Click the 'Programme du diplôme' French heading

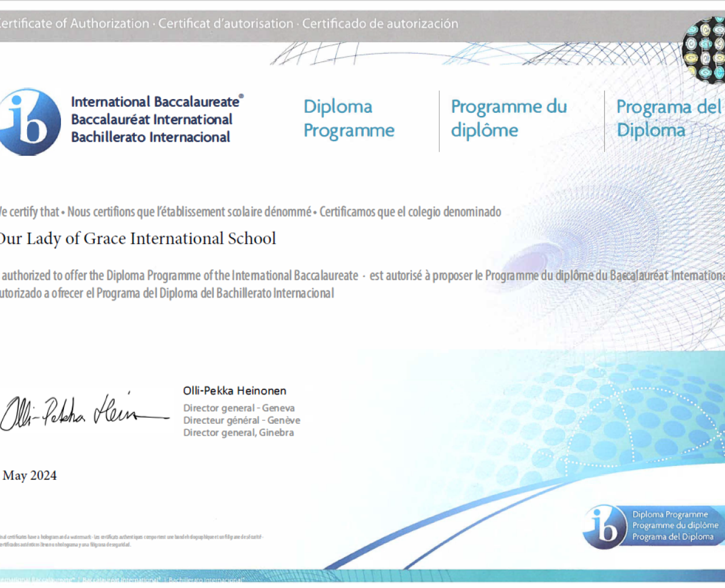coord(509,119)
